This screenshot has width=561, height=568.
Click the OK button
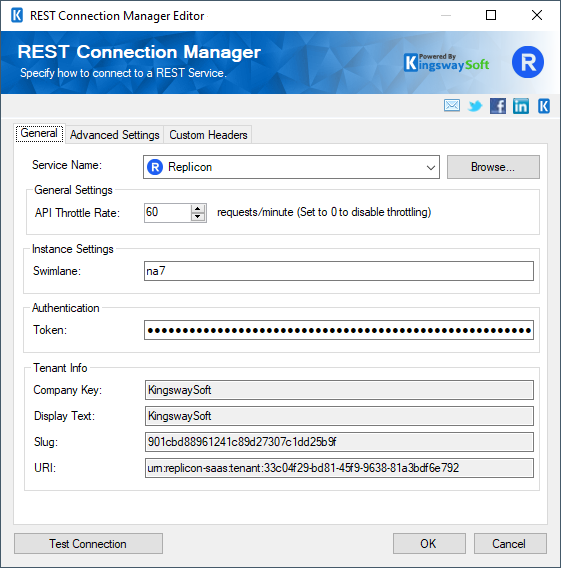[x=429, y=544]
